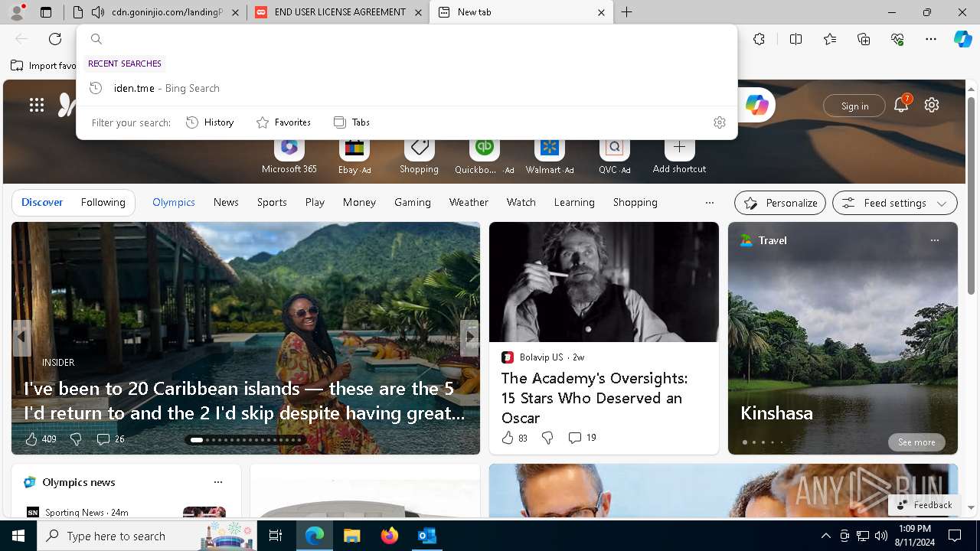Mute the cdn.goninjio.com tab audio
Screen dimensions: 980x551
coord(97,12)
